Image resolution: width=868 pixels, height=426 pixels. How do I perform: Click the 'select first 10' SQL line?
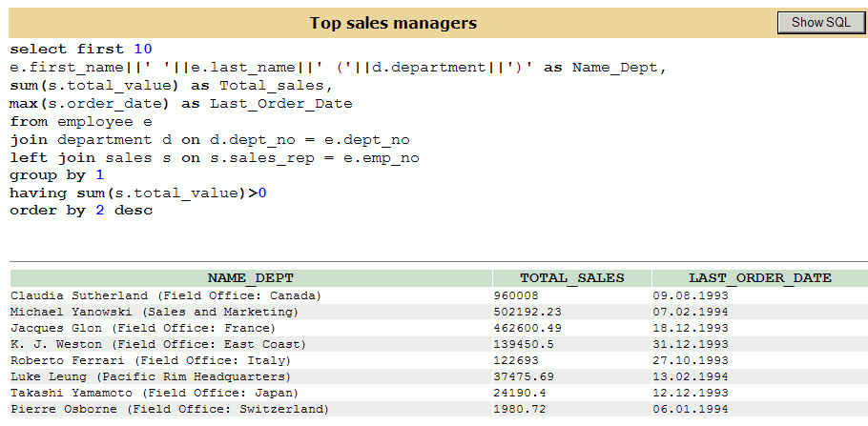tap(81, 50)
